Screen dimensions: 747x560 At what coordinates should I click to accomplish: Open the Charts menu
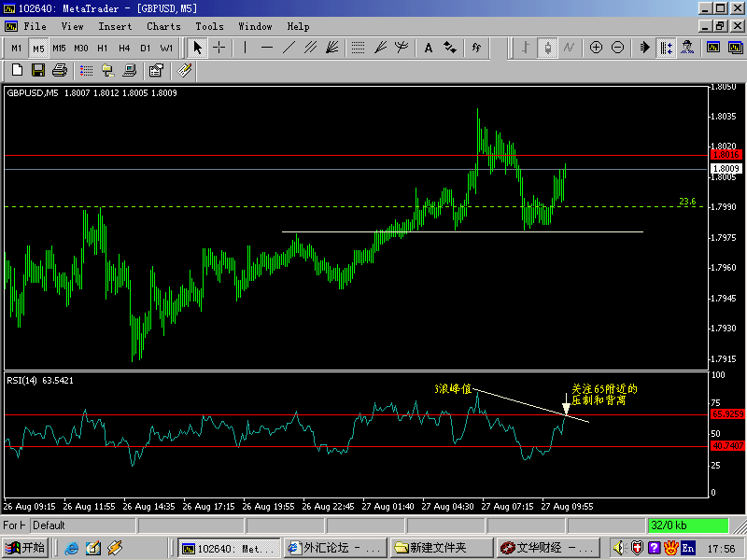click(163, 27)
